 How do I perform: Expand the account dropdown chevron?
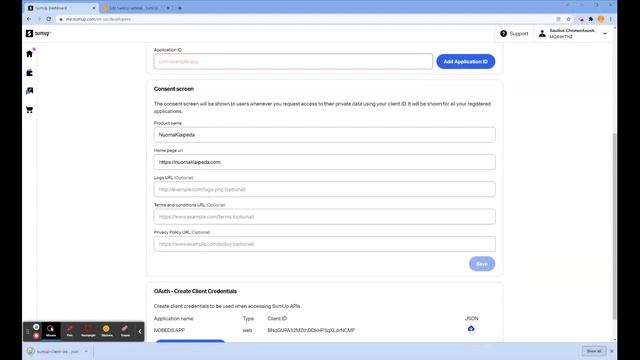tap(605, 33)
